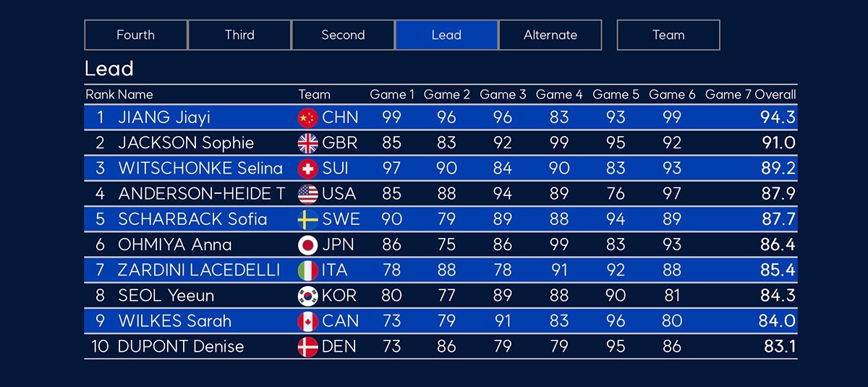The width and height of the screenshot is (868, 387).
Task: Click player name JIANG Jiayi
Action: click(164, 118)
